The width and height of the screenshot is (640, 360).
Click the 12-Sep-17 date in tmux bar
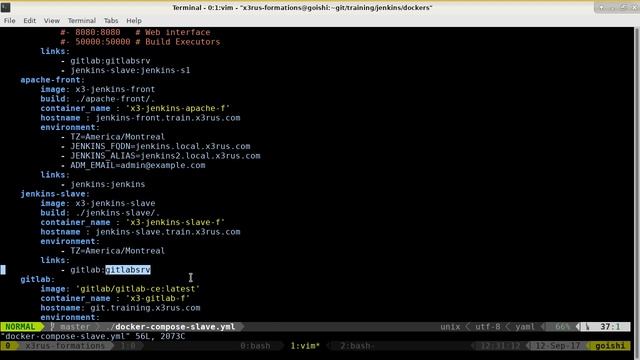pos(557,346)
